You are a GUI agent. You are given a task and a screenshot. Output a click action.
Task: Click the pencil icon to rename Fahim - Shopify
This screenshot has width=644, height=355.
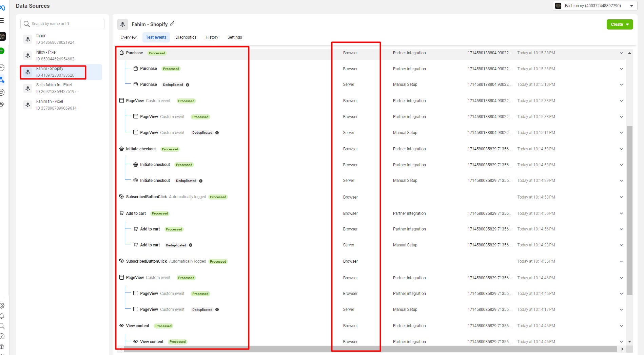point(172,24)
